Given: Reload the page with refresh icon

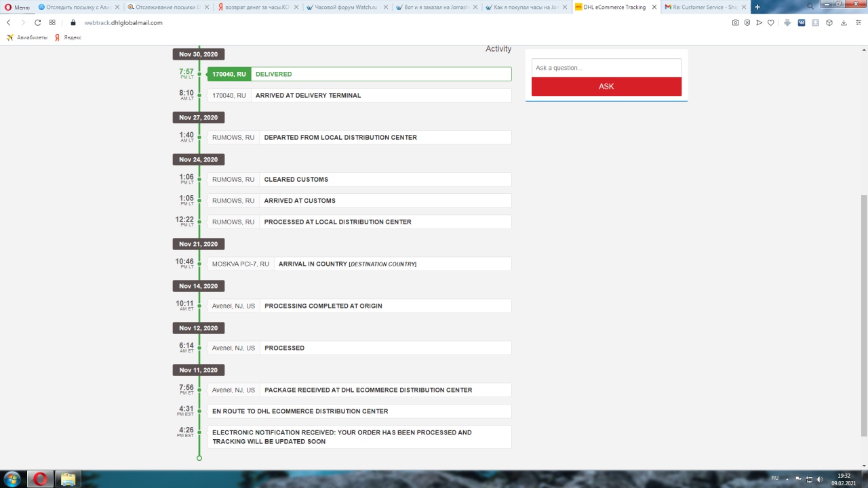Looking at the screenshot, I should pyautogui.click(x=38, y=22).
